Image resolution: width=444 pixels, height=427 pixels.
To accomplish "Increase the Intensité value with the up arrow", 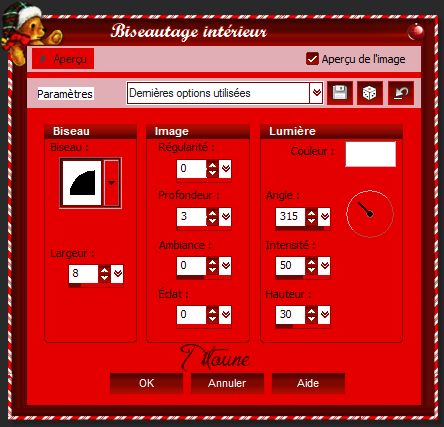I will [x=311, y=262].
